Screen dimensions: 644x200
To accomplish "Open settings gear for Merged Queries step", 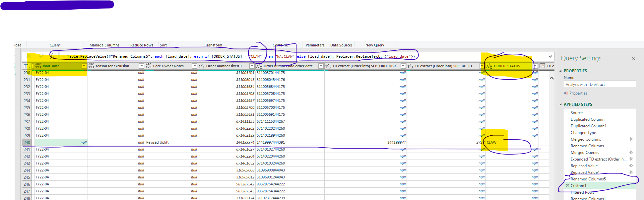I will (631, 152).
